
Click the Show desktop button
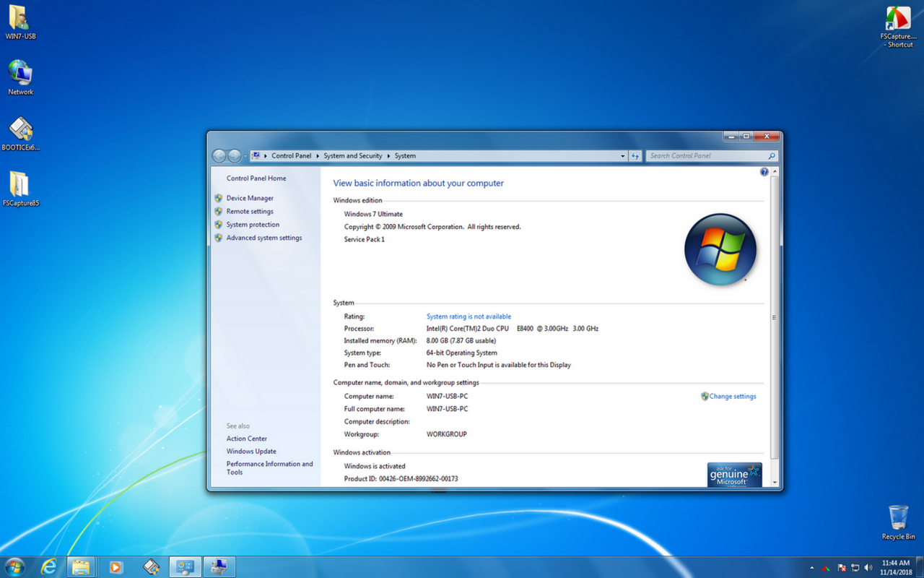920,567
